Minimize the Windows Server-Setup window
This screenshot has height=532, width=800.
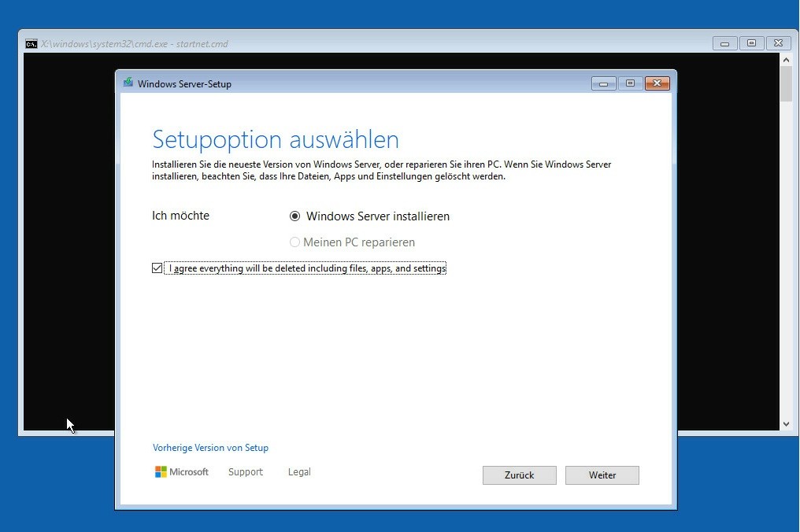pos(604,83)
